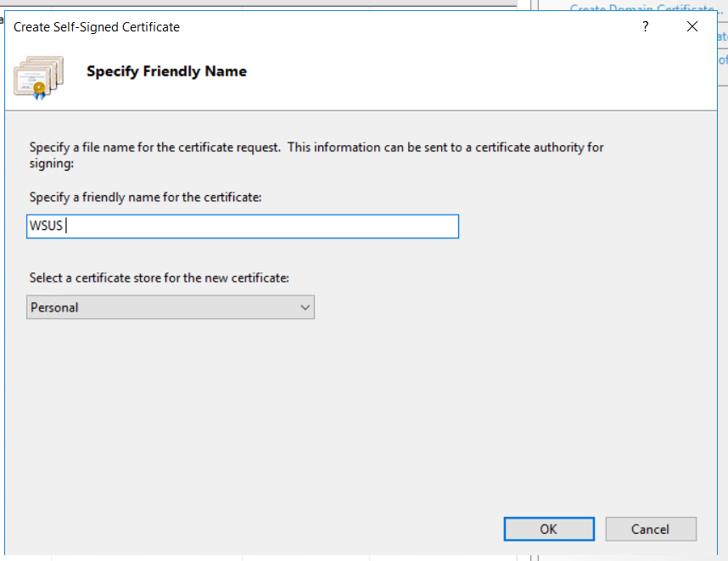Click the Specify Friendly Name heading

(x=166, y=71)
